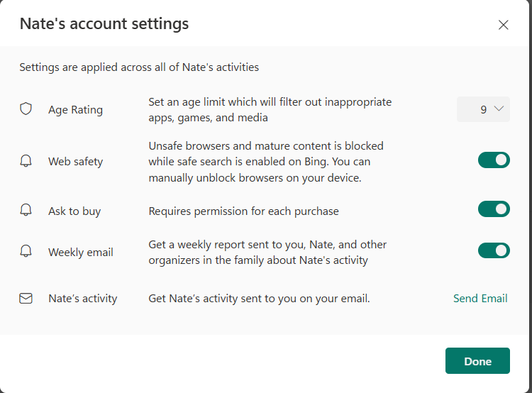Screen dimensions: 532x393
Task: Click the "Nate's account settings" dialog title
Action: pos(104,23)
